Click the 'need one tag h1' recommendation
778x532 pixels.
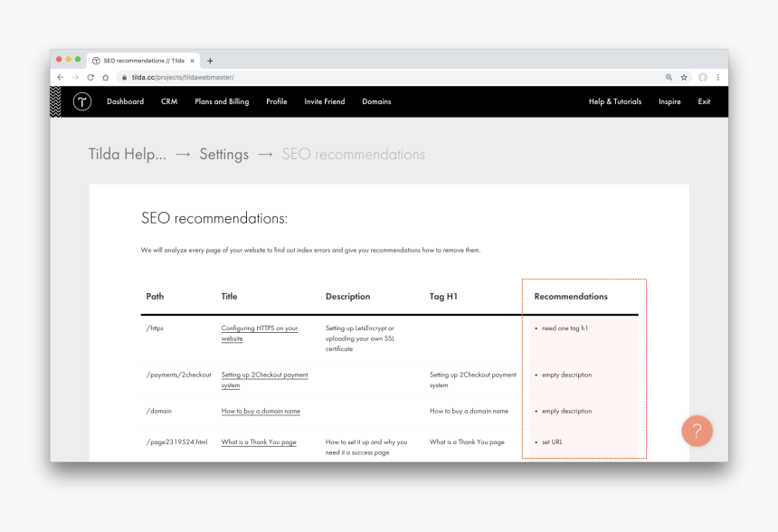coord(565,328)
